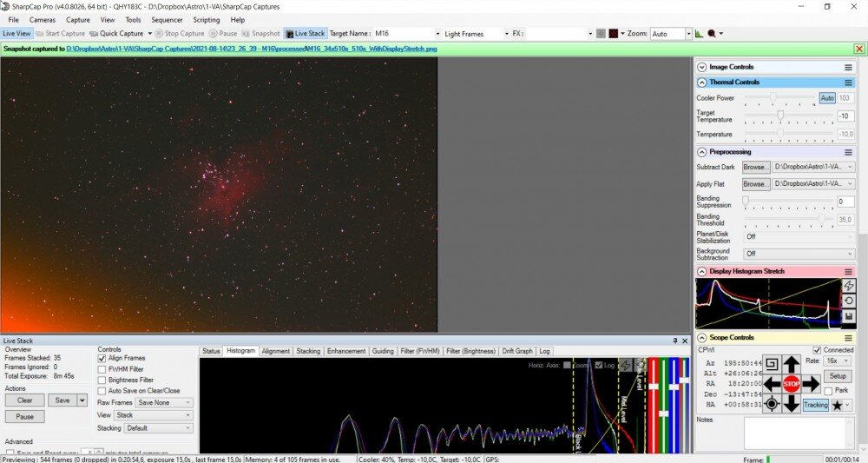Open the Background Subtraction dropdown
This screenshot has height=463, width=868.
[799, 254]
